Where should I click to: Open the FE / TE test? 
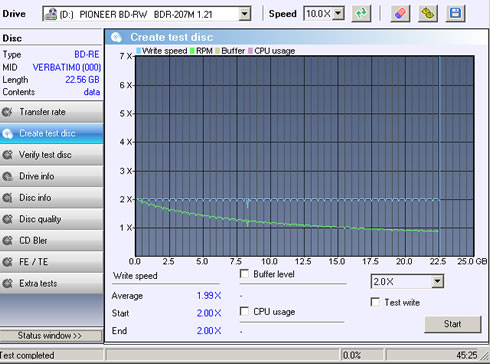[x=51, y=262]
